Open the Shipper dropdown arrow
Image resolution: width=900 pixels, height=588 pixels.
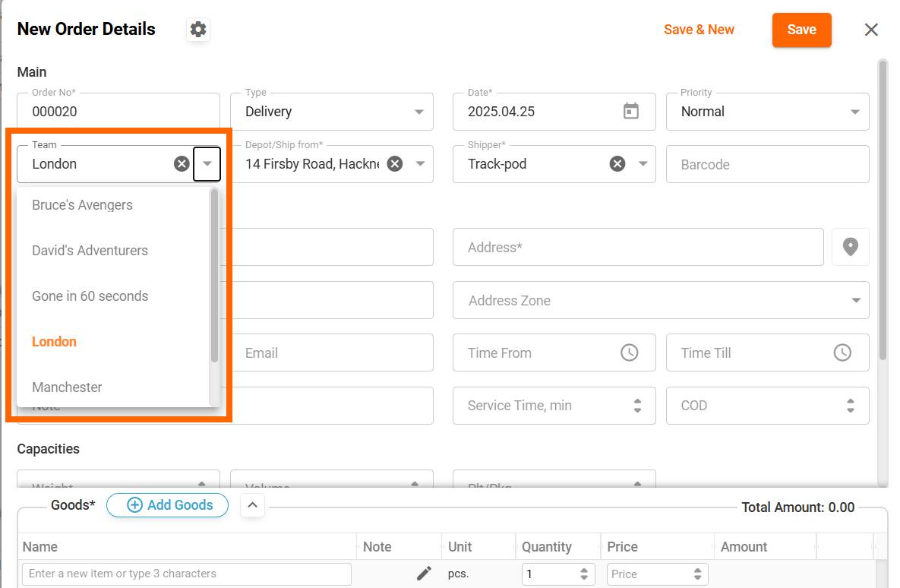point(640,163)
